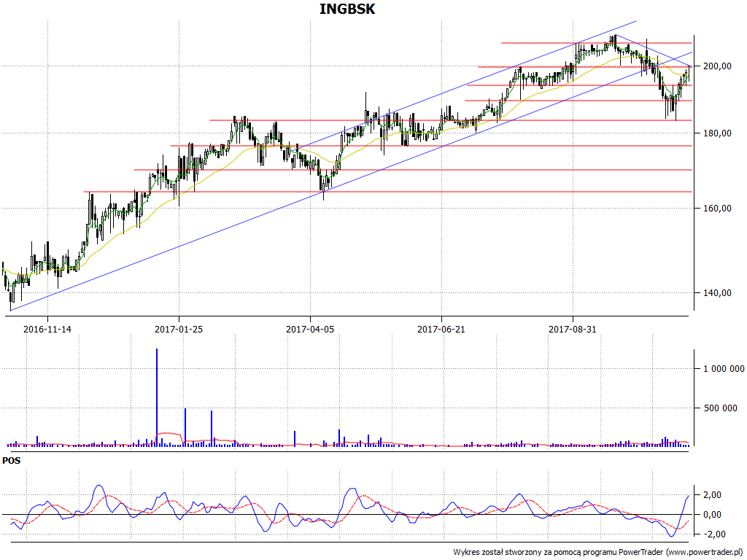Click the 2017-01-25 date label
747x560 pixels.
pos(179,329)
